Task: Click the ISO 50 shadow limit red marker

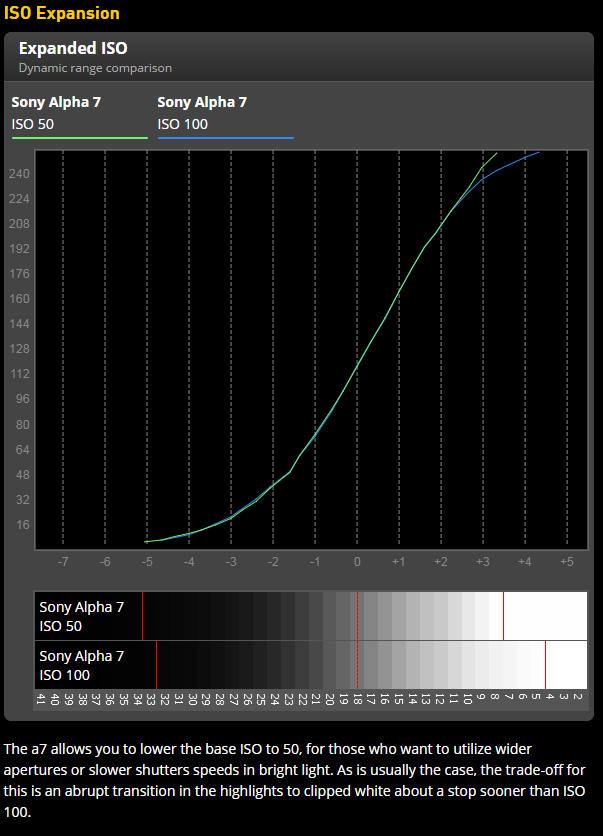Action: [142, 616]
